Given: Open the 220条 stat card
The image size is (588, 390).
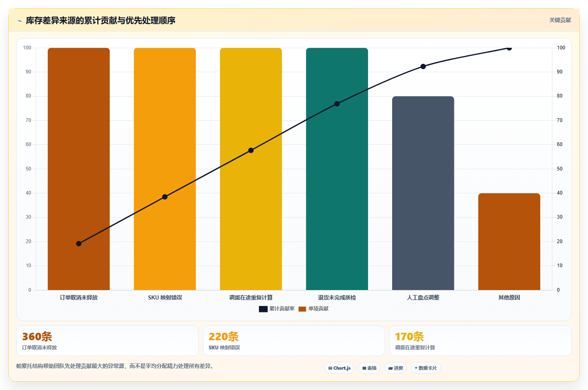Looking at the screenshot, I should [294, 341].
